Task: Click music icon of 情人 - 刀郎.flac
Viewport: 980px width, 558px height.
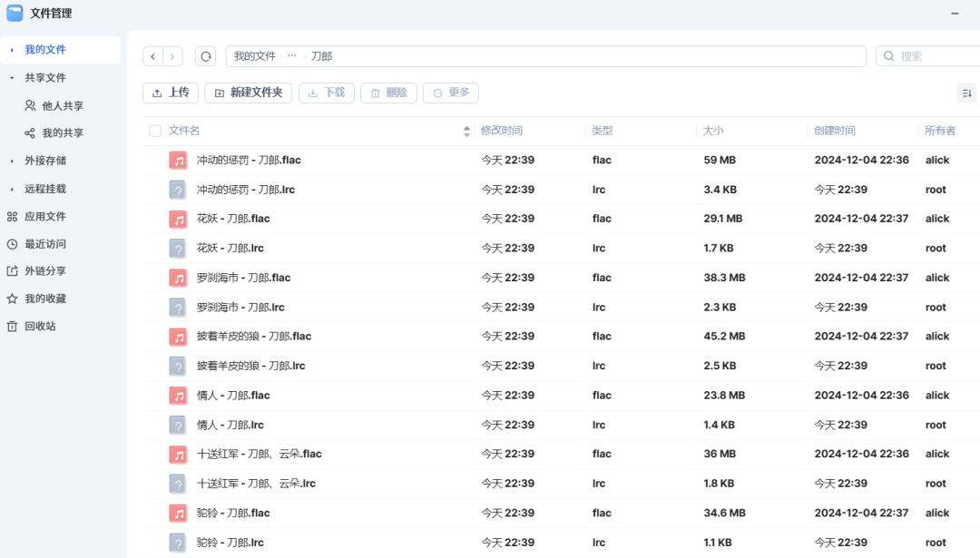Action: [x=178, y=396]
